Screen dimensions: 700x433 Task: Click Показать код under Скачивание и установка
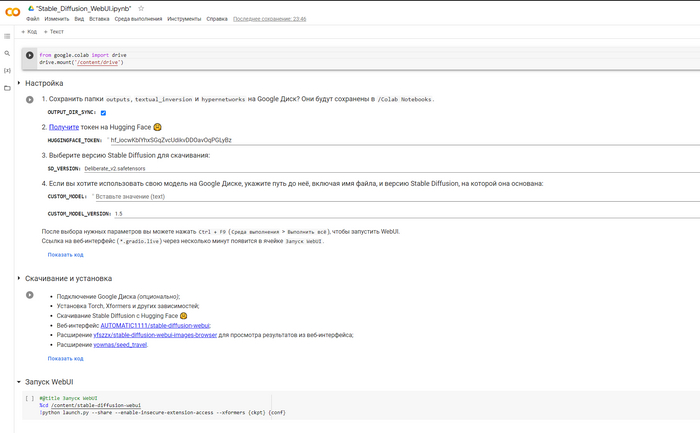[x=66, y=358]
